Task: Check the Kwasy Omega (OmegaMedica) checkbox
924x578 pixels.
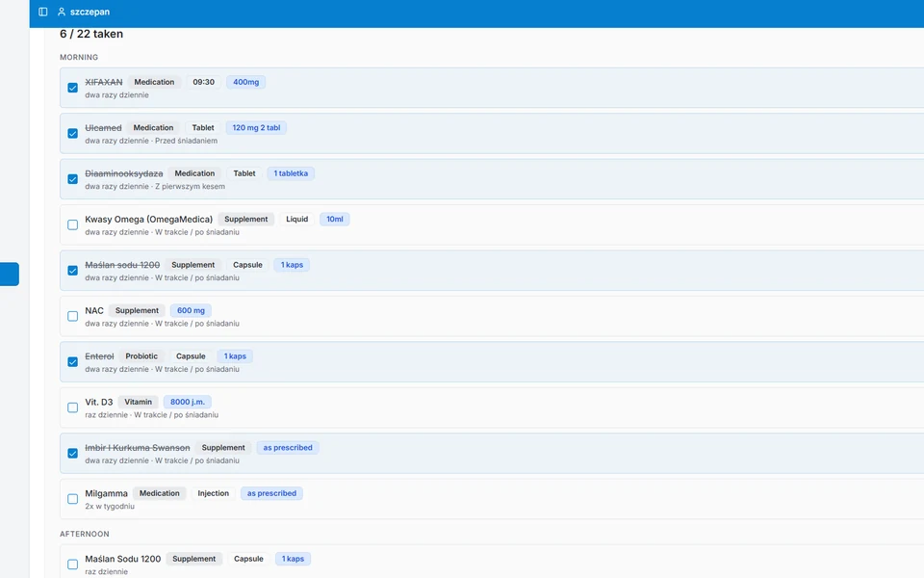Action: (72, 224)
